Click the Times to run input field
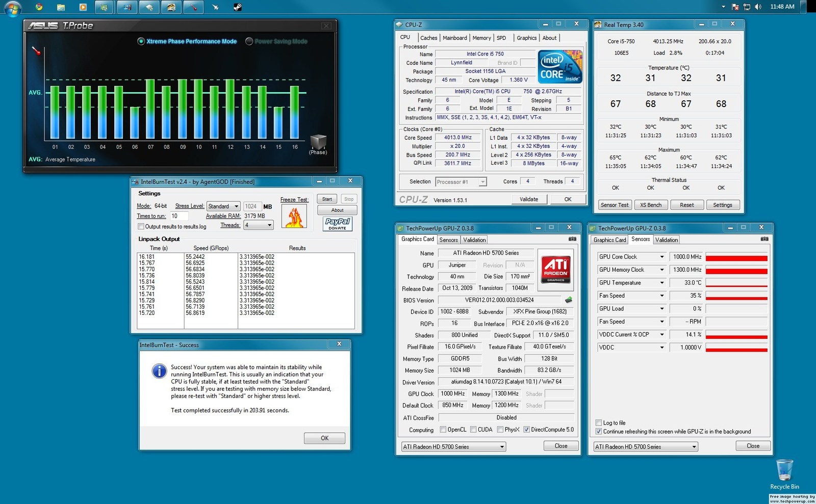The image size is (816, 504). tap(179, 216)
